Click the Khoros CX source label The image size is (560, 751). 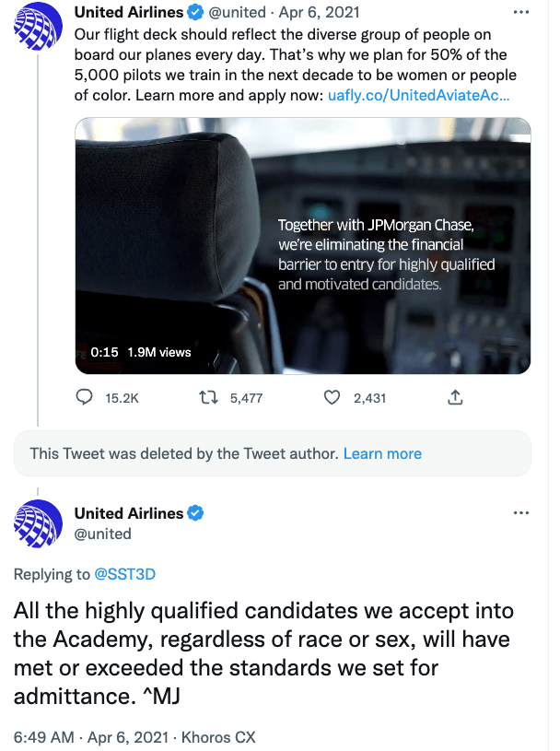[x=218, y=737]
